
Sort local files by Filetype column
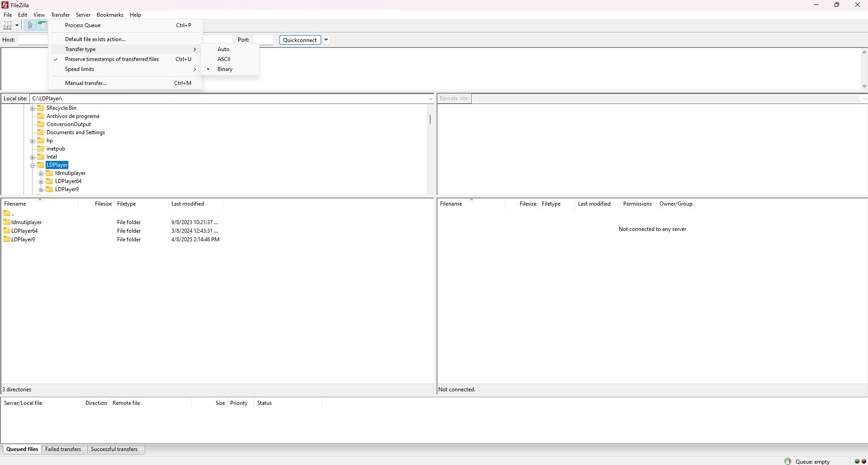point(141,204)
